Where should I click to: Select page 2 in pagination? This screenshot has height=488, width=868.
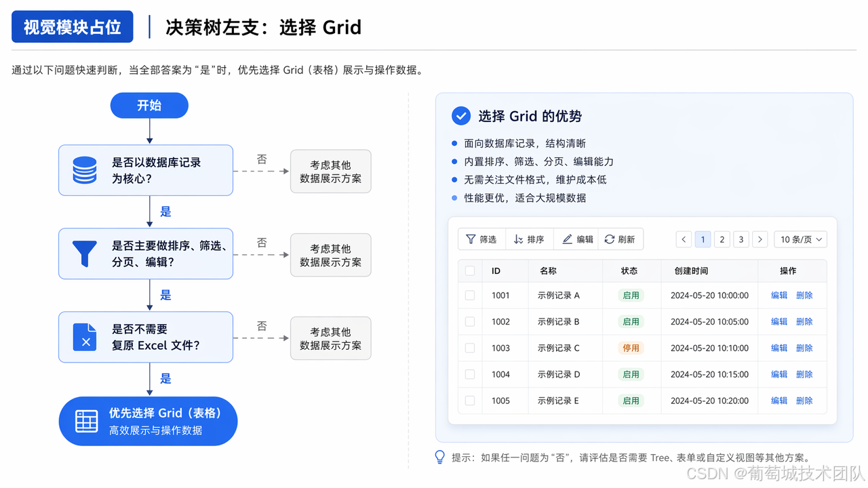coord(722,239)
